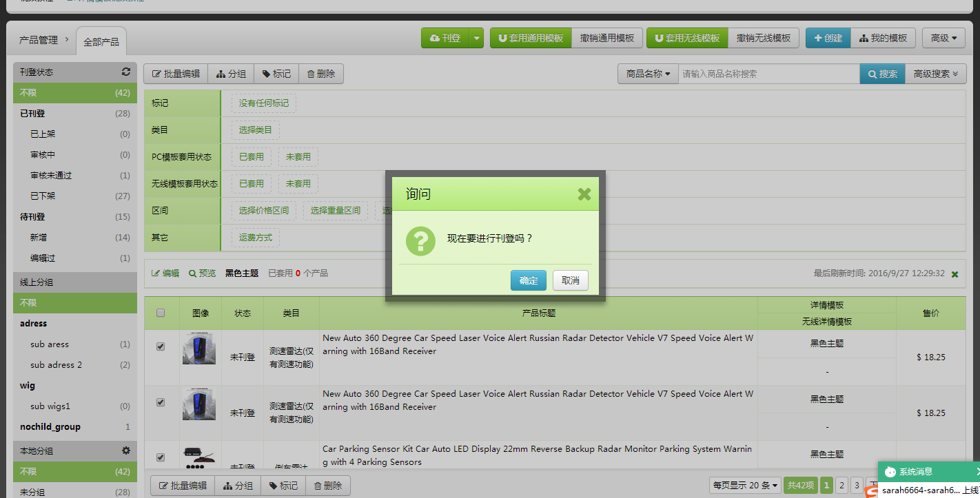Toggle checkbox of first radar detector row
980x498 pixels.
(x=161, y=347)
